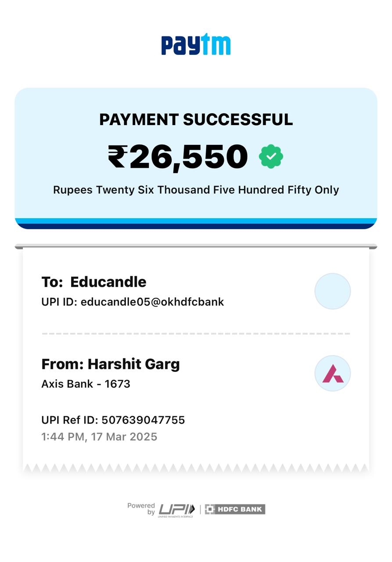Click the sender name Harshit Garg
Viewport: 392px width, 562px height.
click(133, 364)
